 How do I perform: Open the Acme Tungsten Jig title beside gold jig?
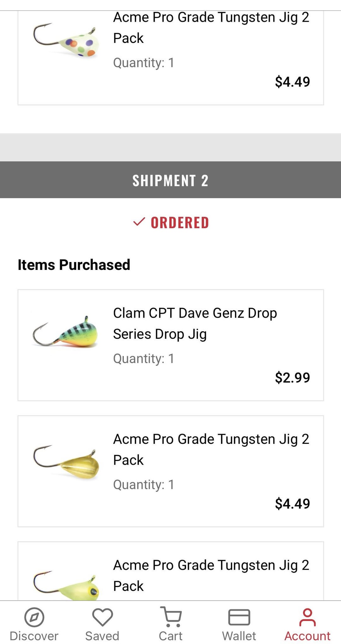[211, 449]
